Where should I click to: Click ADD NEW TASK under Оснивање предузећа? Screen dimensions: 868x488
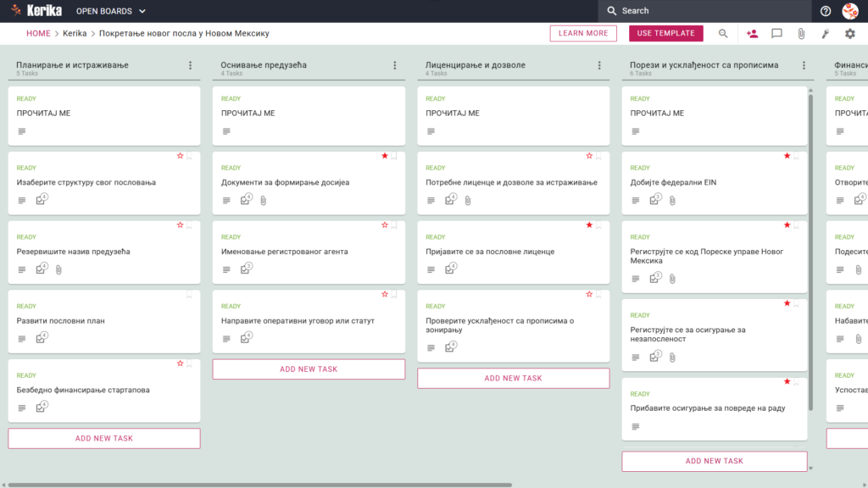pyautogui.click(x=309, y=369)
